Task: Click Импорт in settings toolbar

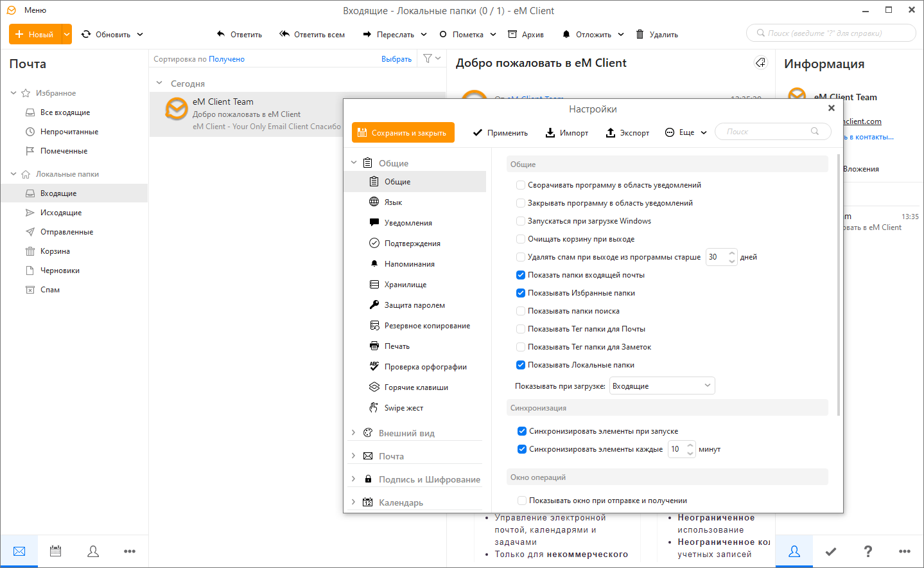Action: [x=567, y=132]
